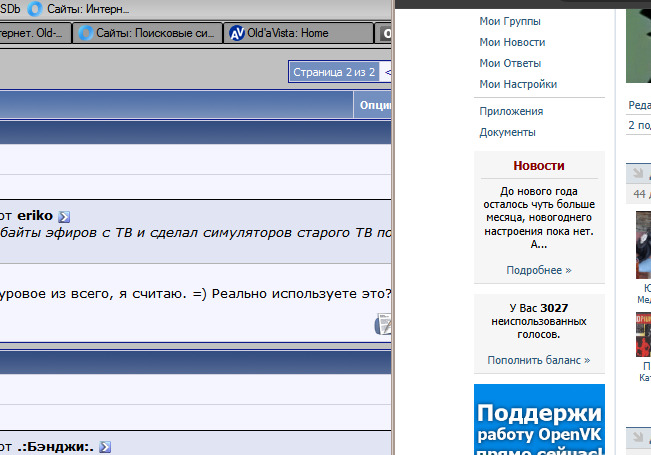Collapse the lower profile block via arrow icon
Viewport: 651px width, 455px height.
point(638,437)
